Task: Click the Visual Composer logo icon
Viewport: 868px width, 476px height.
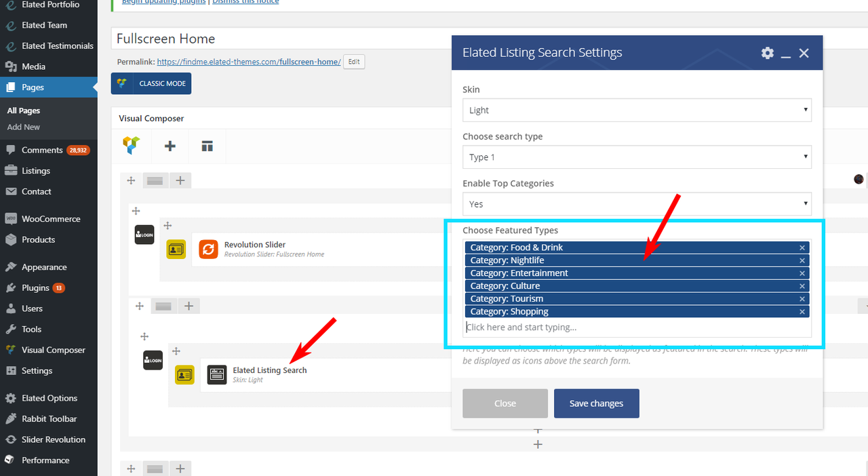Action: point(131,145)
